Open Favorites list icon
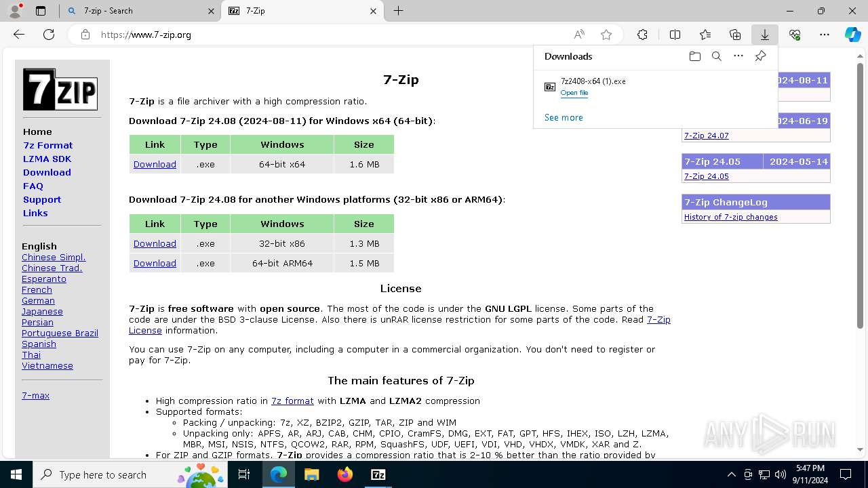Image resolution: width=868 pixels, height=488 pixels. click(x=705, y=35)
